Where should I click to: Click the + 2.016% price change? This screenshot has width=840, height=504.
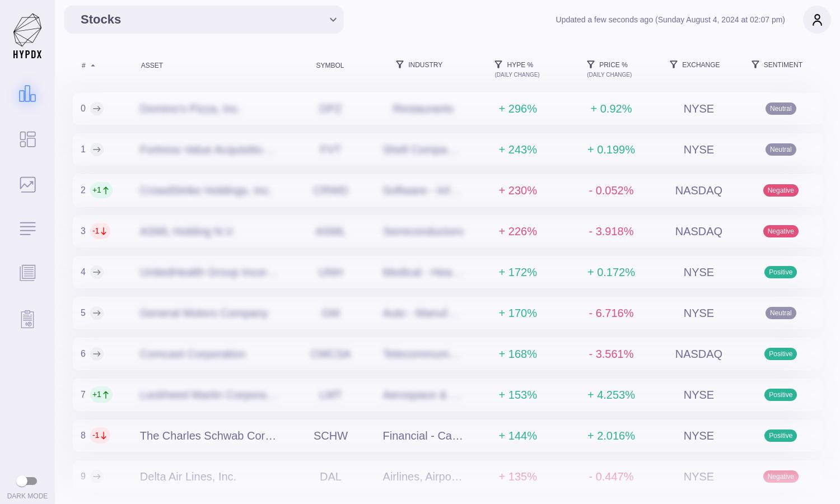[611, 436]
